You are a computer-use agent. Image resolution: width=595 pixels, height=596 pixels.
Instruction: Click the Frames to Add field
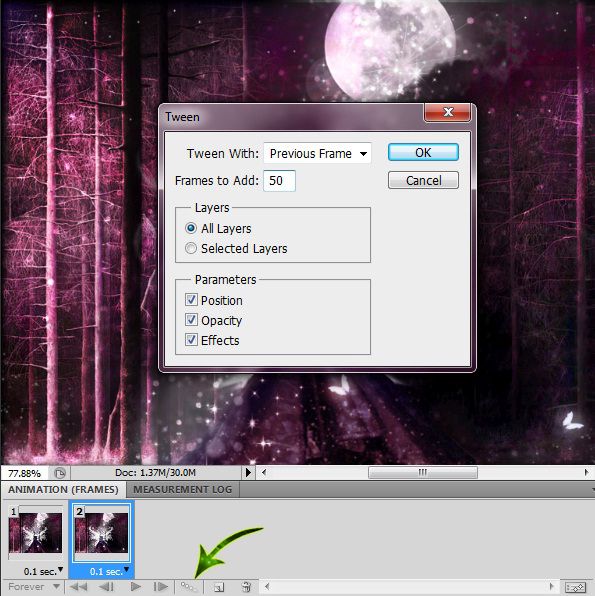pyautogui.click(x=279, y=181)
